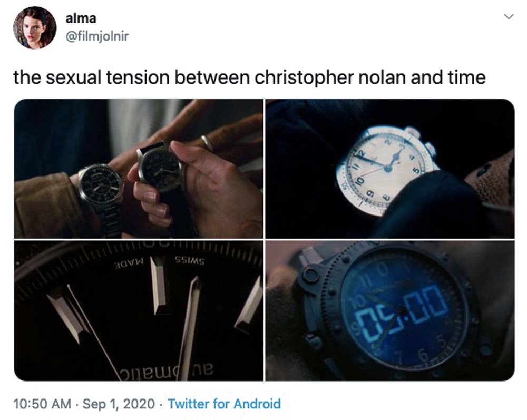Viewport: 527px width, 420px height.
Task: Click the Sep 1, 2020 date
Action: coord(119,404)
